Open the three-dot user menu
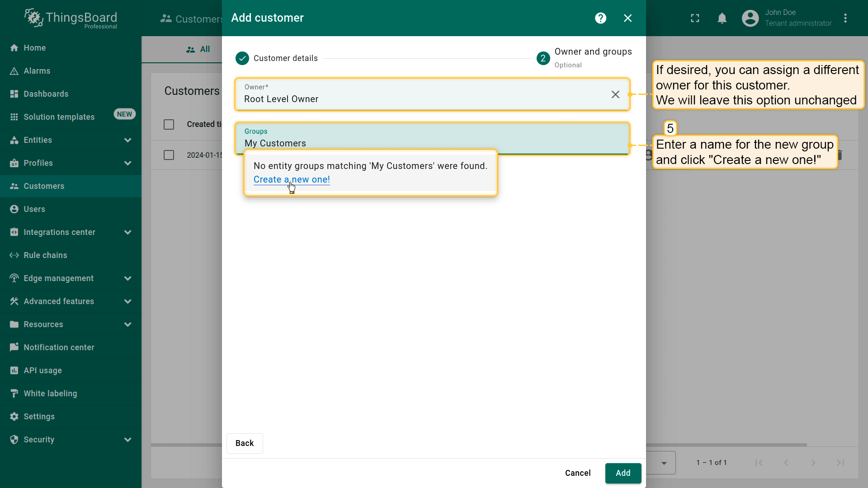 [845, 18]
